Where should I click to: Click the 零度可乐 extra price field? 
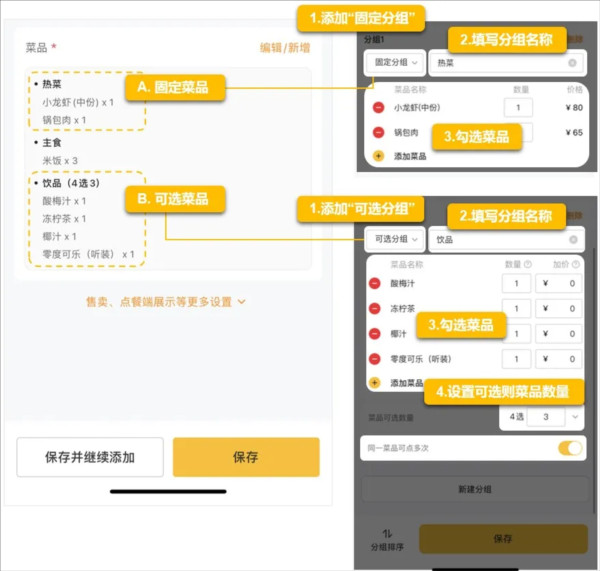pos(559,359)
